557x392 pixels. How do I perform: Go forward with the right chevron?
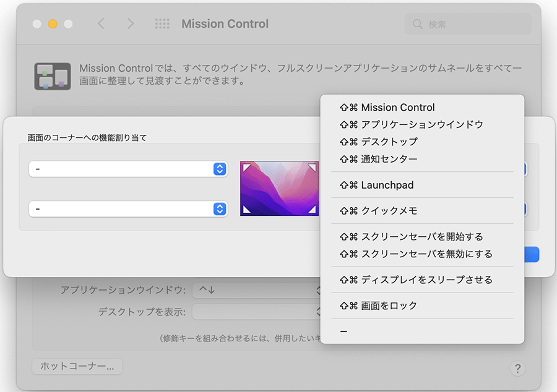(x=131, y=23)
